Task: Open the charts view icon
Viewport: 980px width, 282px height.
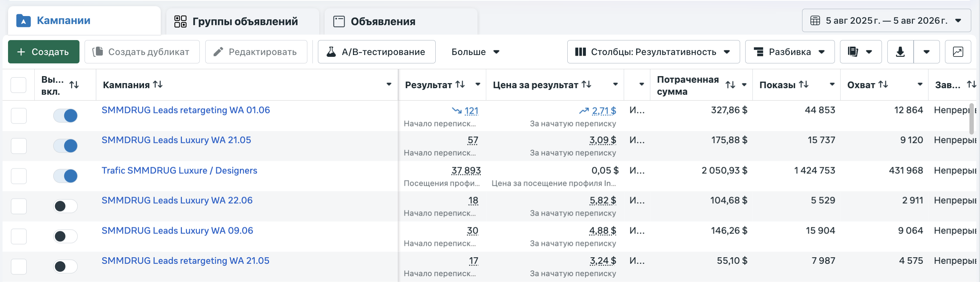Action: pyautogui.click(x=957, y=52)
